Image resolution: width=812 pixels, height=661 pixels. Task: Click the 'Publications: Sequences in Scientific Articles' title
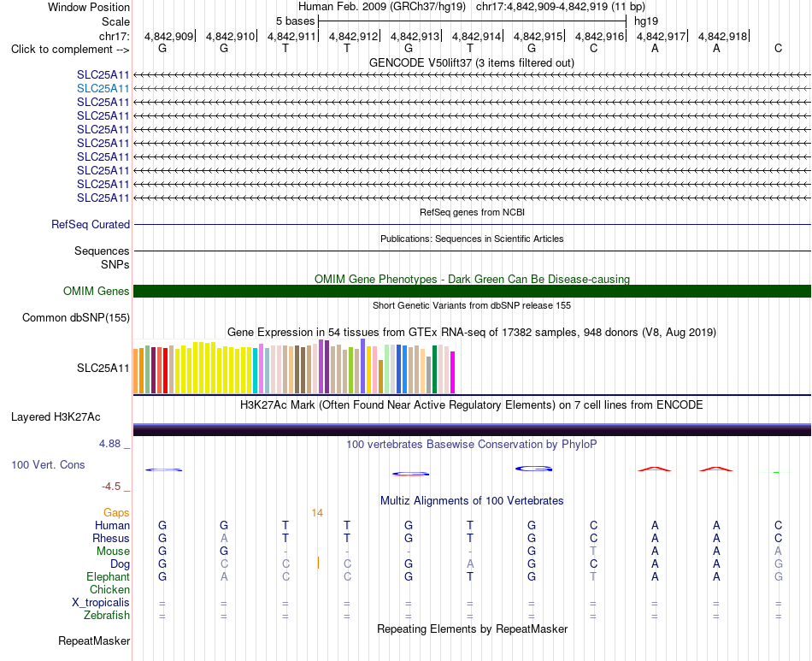click(x=472, y=239)
